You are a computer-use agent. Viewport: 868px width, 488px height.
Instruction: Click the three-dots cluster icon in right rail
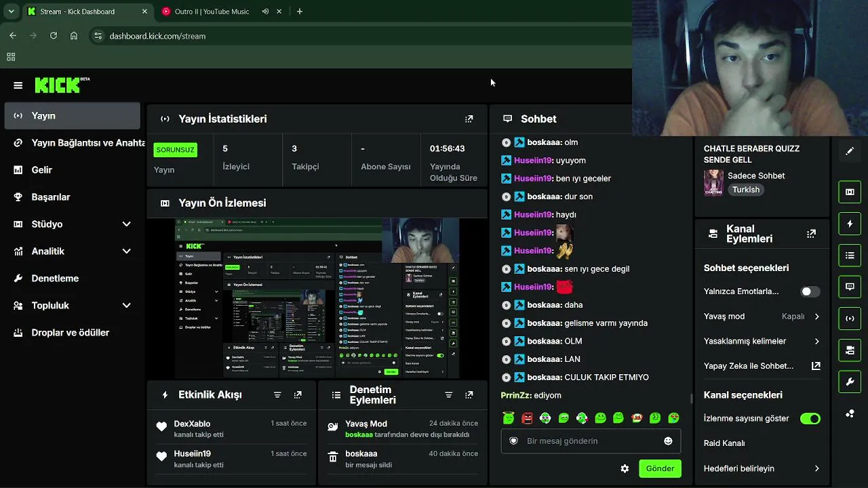[x=850, y=413]
